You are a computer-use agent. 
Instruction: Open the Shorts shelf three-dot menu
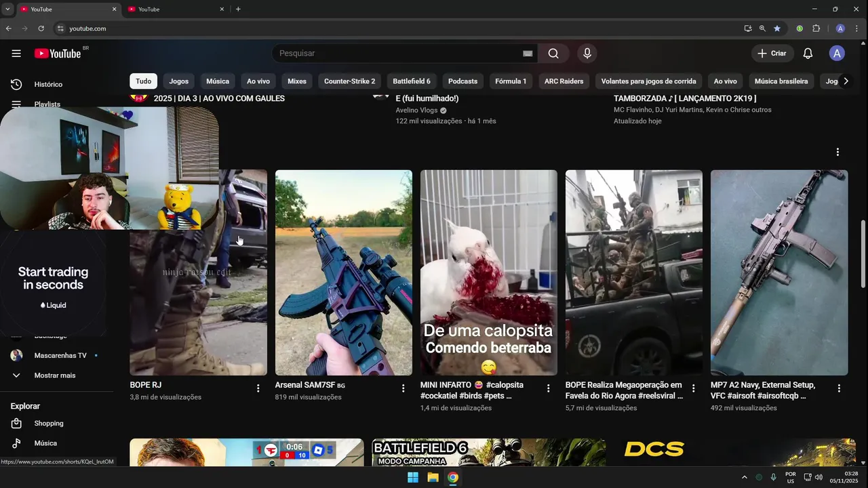(837, 152)
